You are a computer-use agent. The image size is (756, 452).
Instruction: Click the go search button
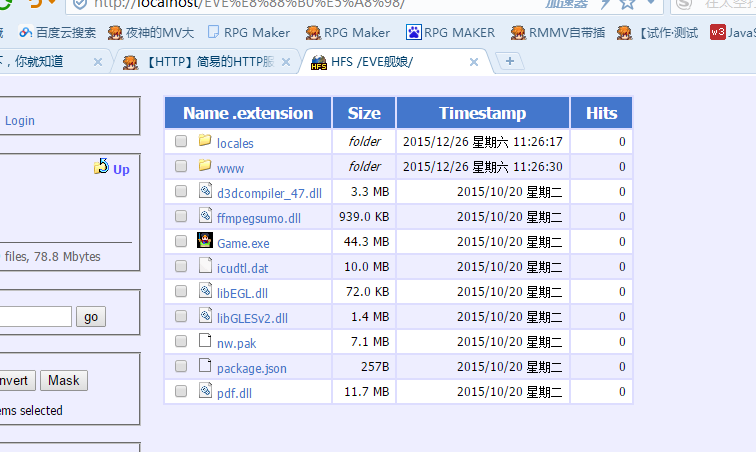click(x=91, y=317)
